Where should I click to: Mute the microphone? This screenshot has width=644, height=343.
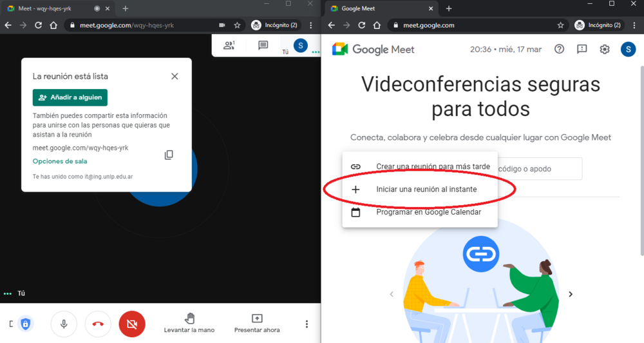pyautogui.click(x=64, y=324)
